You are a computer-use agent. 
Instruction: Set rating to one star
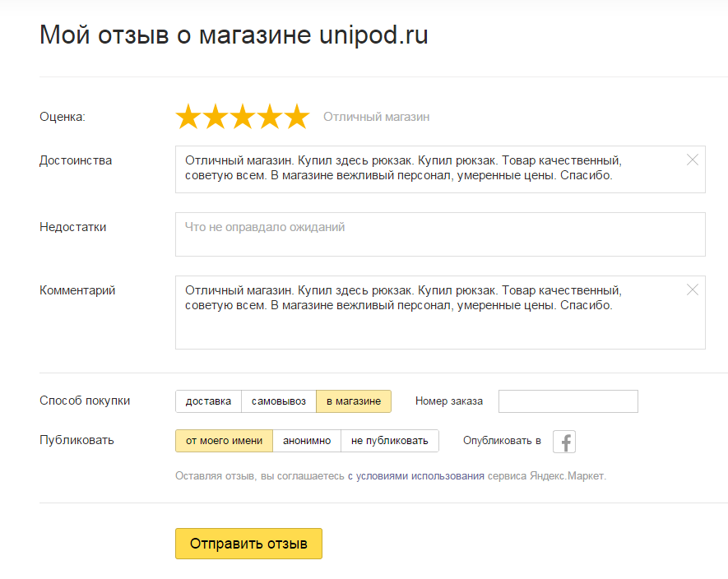point(188,117)
